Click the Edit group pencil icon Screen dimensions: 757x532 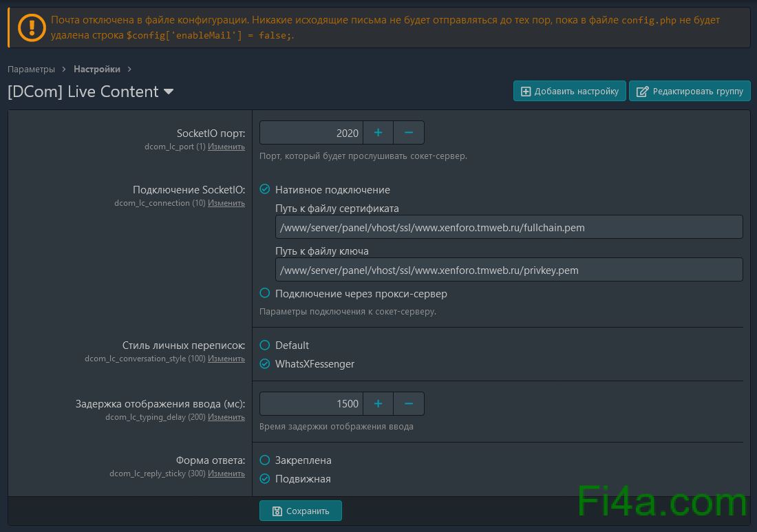click(x=642, y=92)
